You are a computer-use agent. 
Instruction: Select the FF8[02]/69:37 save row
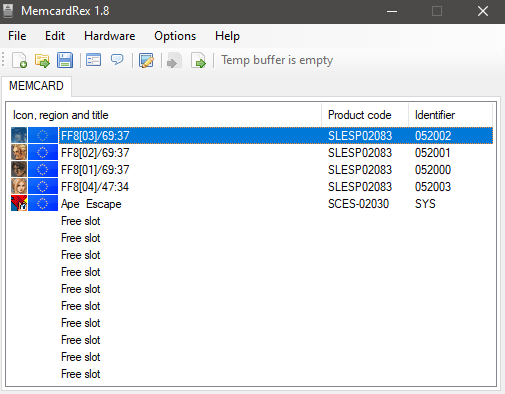[252, 153]
